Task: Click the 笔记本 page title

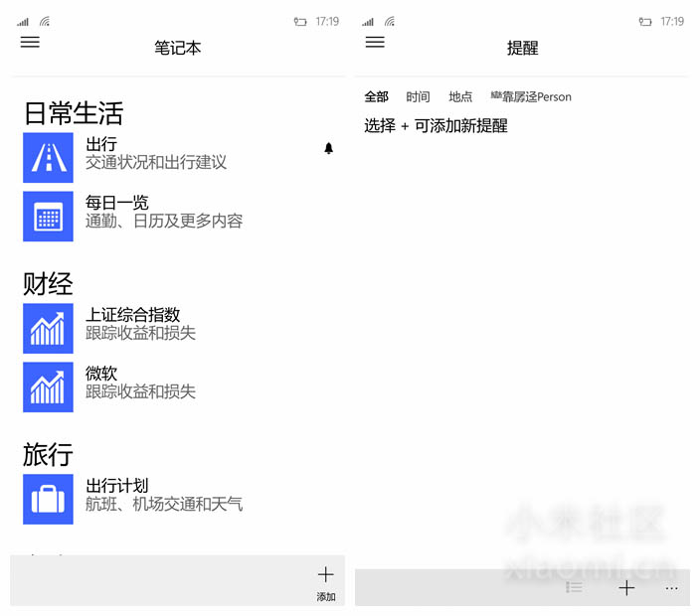Action: pyautogui.click(x=178, y=48)
